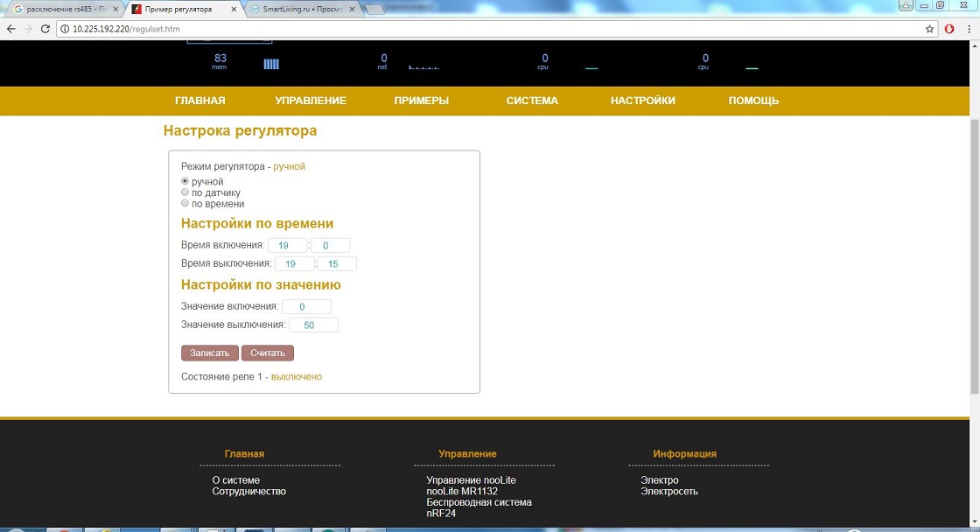Image resolution: width=980 pixels, height=532 pixels.
Task: Select the 'ручной' regulator mode
Action: [x=185, y=181]
